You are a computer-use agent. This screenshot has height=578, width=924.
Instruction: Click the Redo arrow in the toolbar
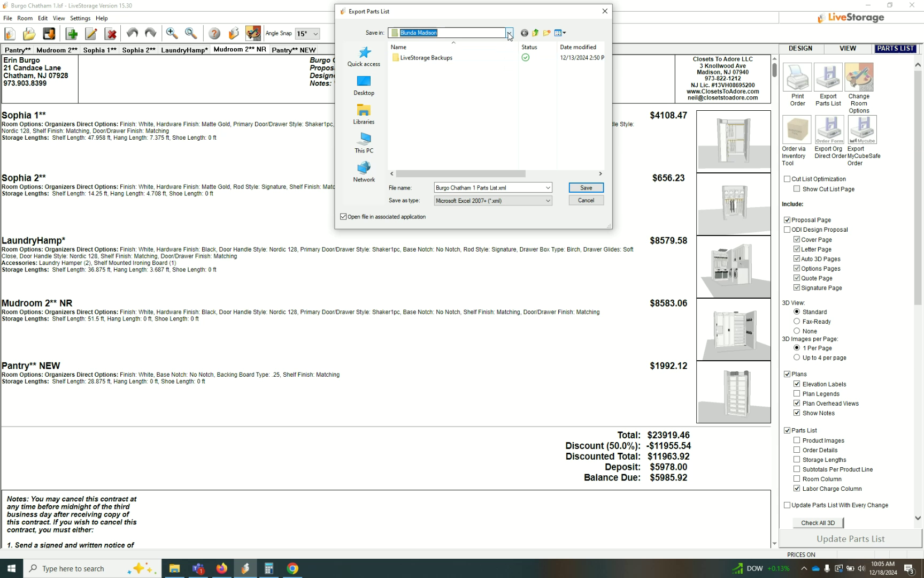151,34
